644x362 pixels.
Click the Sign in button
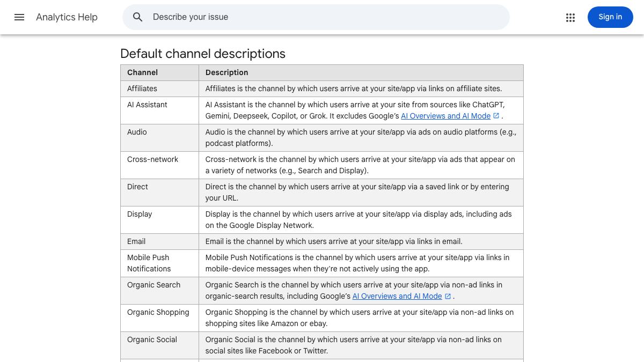click(x=610, y=17)
